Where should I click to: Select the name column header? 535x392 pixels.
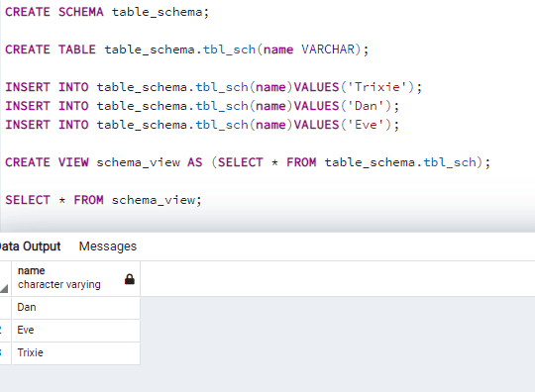pos(75,278)
